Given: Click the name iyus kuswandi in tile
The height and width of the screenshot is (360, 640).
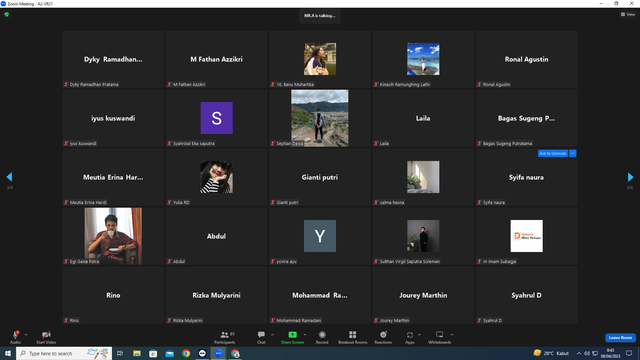Looking at the screenshot, I should click(113, 118).
